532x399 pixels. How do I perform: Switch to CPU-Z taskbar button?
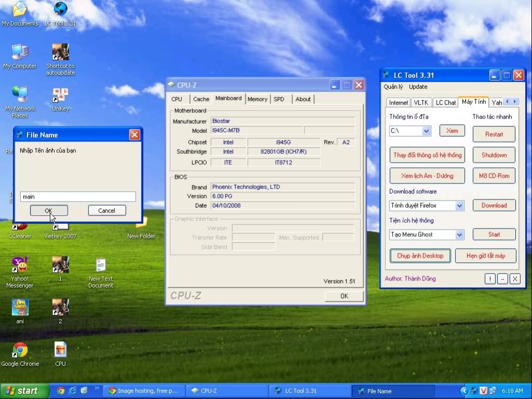227,391
